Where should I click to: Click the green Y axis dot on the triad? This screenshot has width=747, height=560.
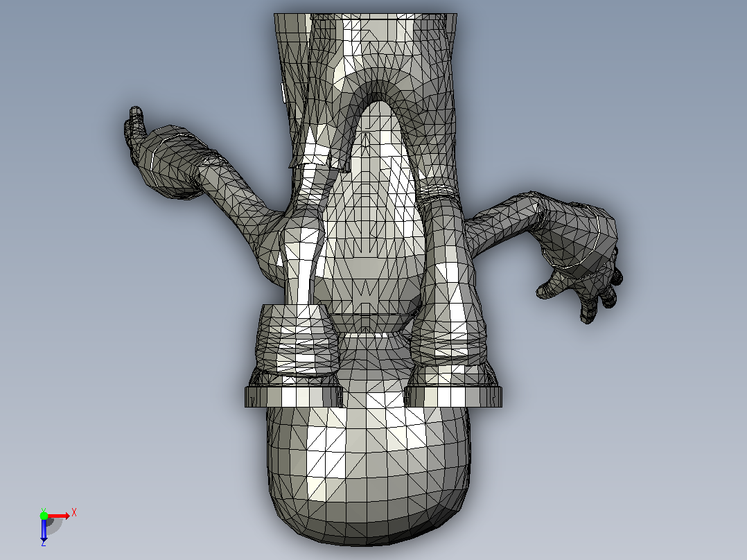coord(44,515)
